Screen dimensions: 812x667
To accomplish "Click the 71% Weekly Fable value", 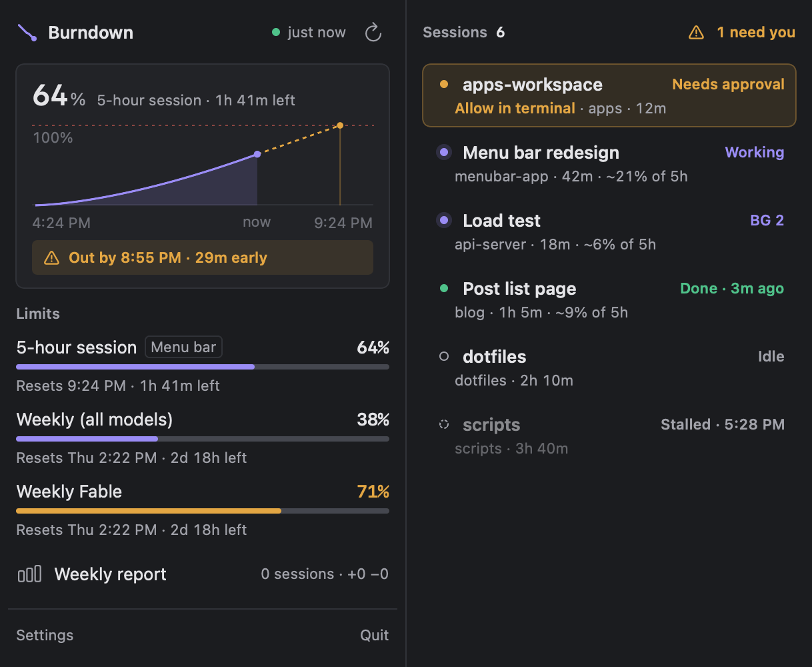I will click(373, 492).
